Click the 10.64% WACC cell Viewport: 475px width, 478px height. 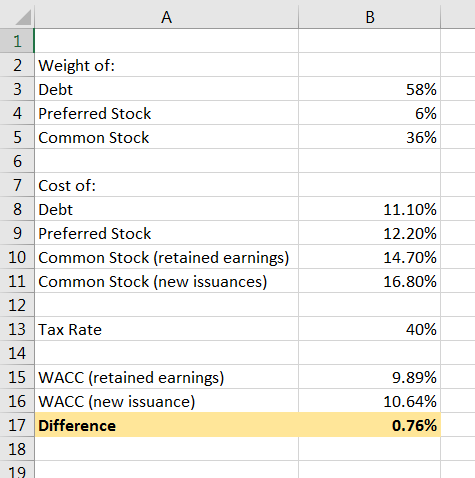point(370,401)
